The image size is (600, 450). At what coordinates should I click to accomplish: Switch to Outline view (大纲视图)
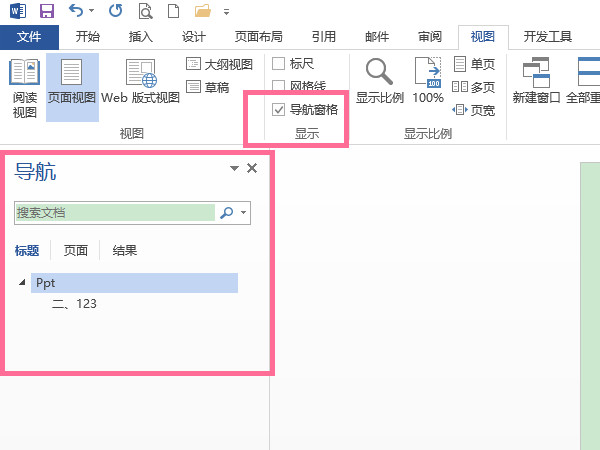pos(220,64)
